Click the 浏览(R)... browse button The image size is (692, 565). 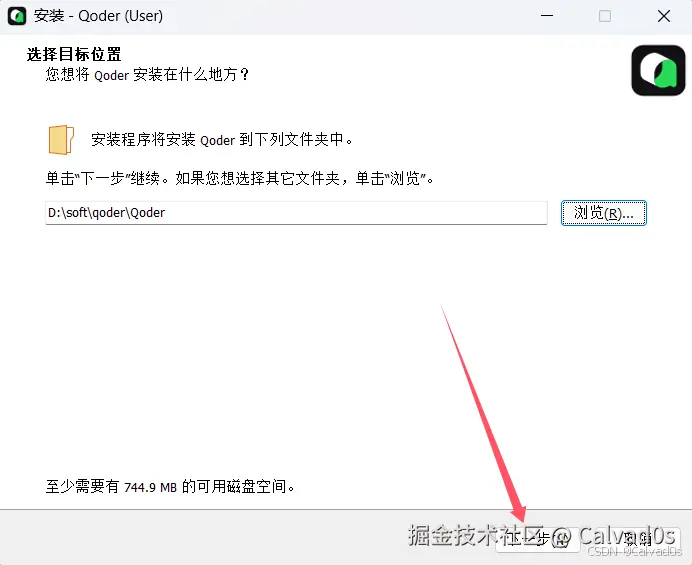click(x=603, y=213)
